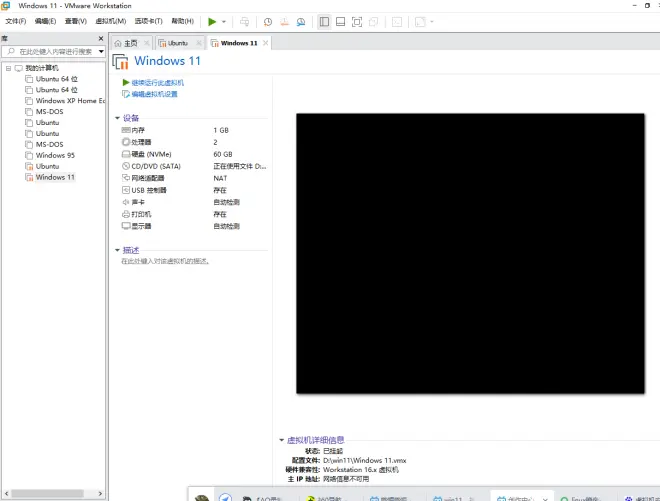The image size is (660, 501).
Task: Open the 显示器 display device entry
Action: pyautogui.click(x=136, y=226)
